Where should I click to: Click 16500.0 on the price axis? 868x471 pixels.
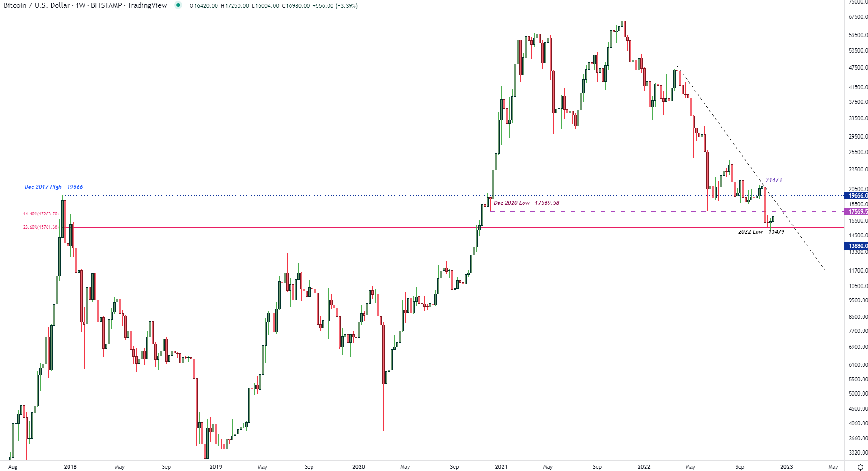click(x=858, y=220)
